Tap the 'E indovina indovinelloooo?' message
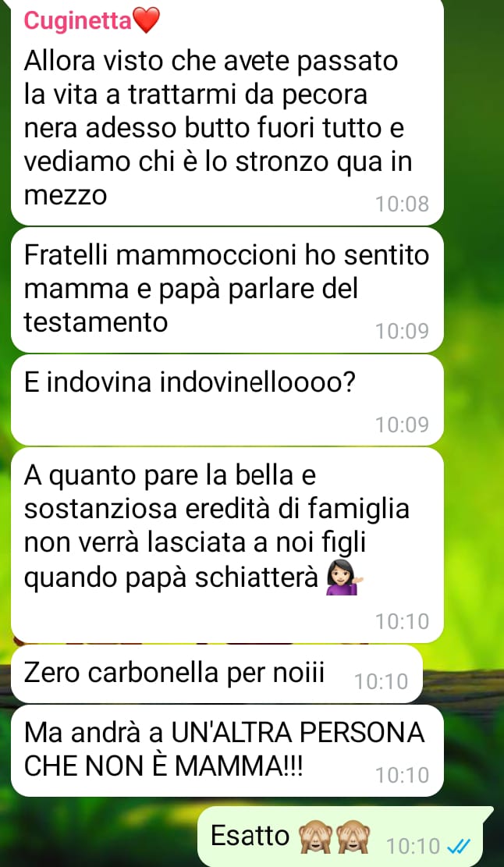 point(227,400)
